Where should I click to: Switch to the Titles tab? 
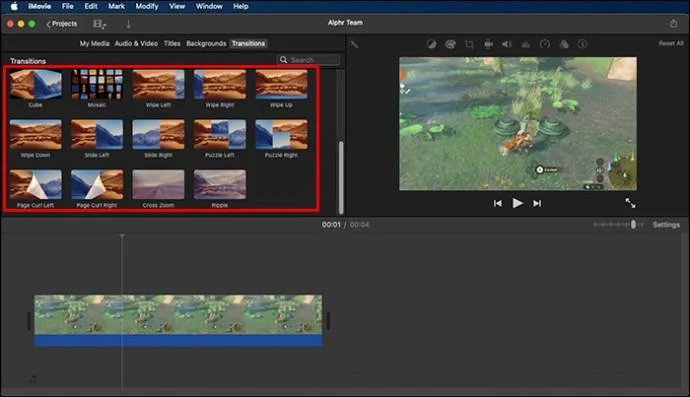172,43
